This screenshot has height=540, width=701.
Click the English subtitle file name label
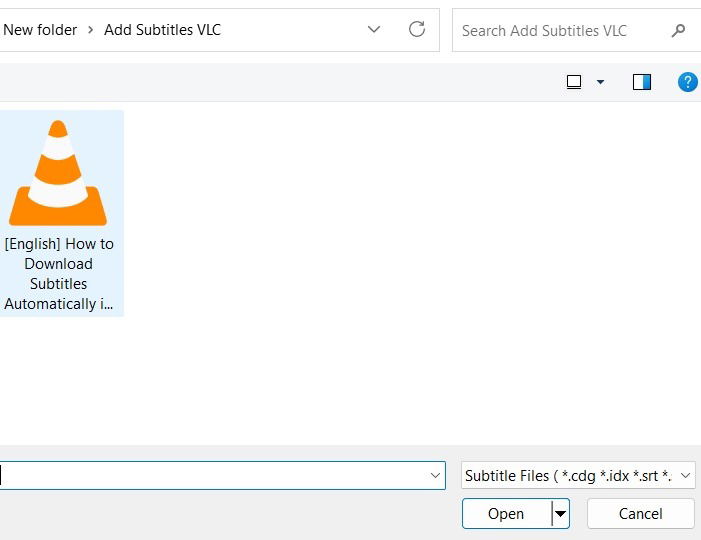tap(59, 274)
